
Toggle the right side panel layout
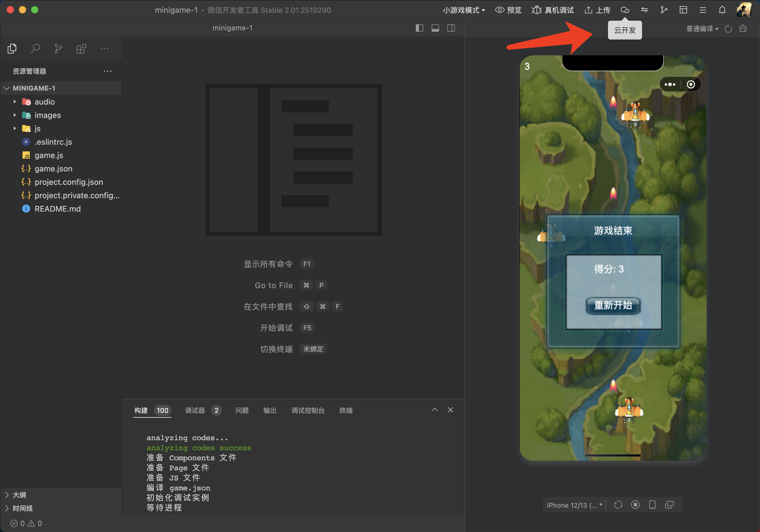(451, 28)
